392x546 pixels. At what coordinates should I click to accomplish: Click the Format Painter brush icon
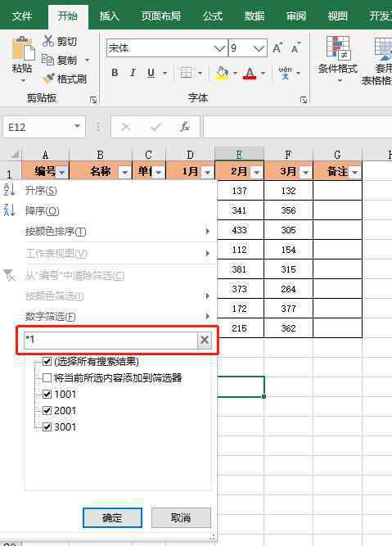click(48, 79)
